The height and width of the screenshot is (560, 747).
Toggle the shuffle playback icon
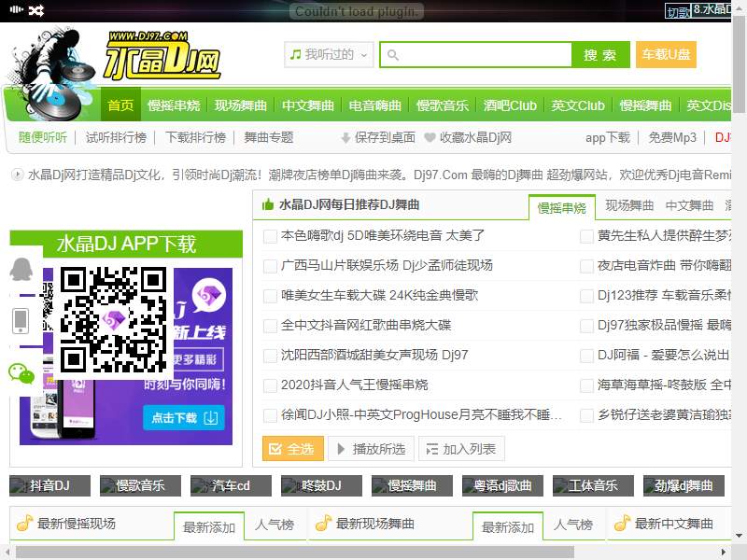36,10
